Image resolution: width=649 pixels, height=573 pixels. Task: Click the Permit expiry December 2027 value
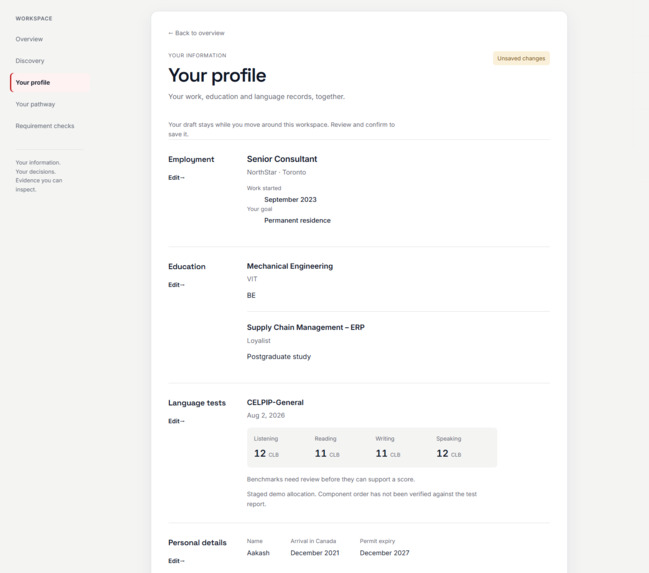pyautogui.click(x=385, y=553)
